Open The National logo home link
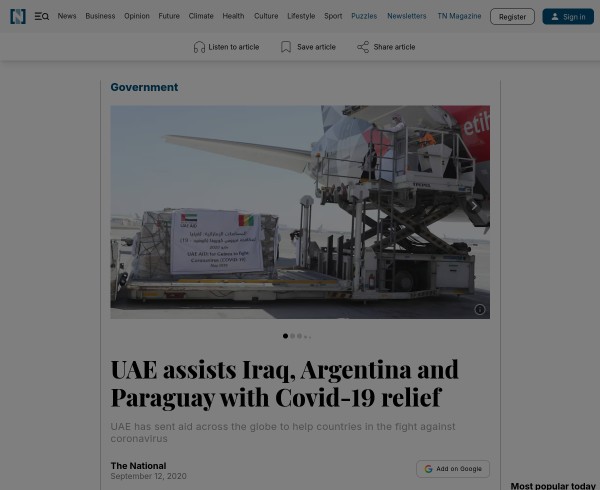Viewport: 600px width, 490px height. pos(18,16)
